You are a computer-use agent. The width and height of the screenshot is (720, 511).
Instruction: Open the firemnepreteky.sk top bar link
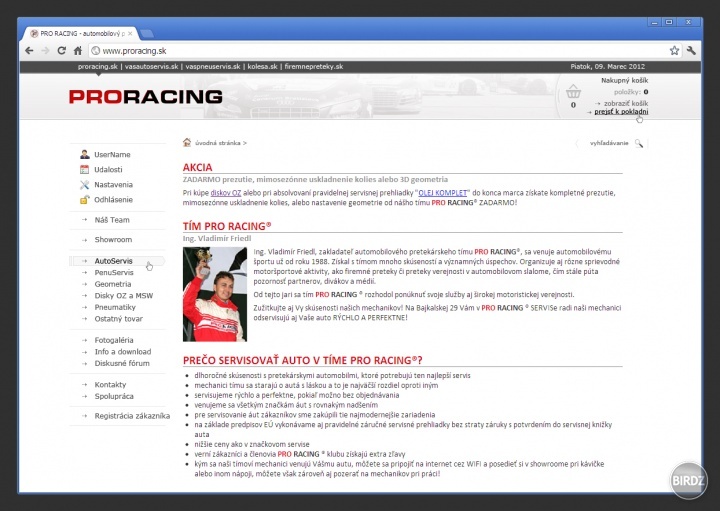[314, 67]
